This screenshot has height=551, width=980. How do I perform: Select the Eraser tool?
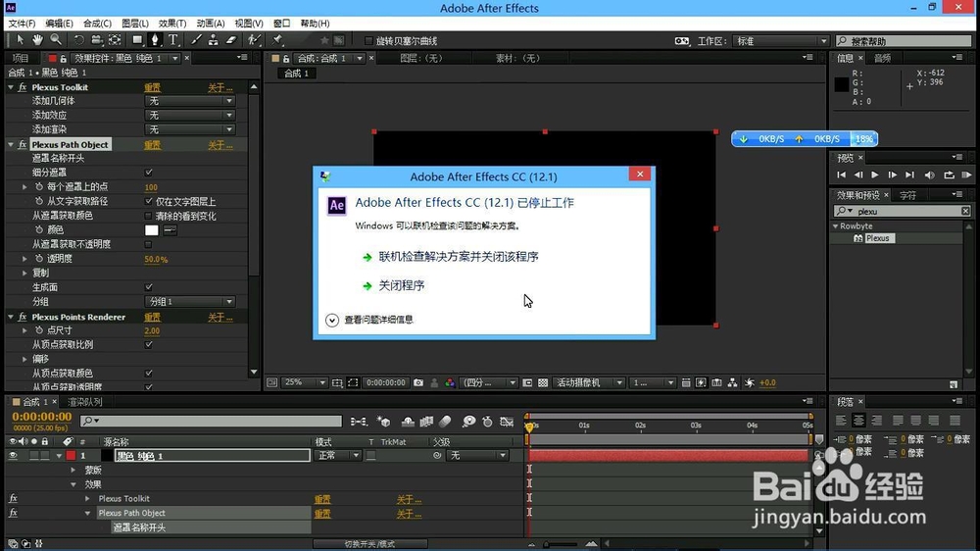(230, 40)
